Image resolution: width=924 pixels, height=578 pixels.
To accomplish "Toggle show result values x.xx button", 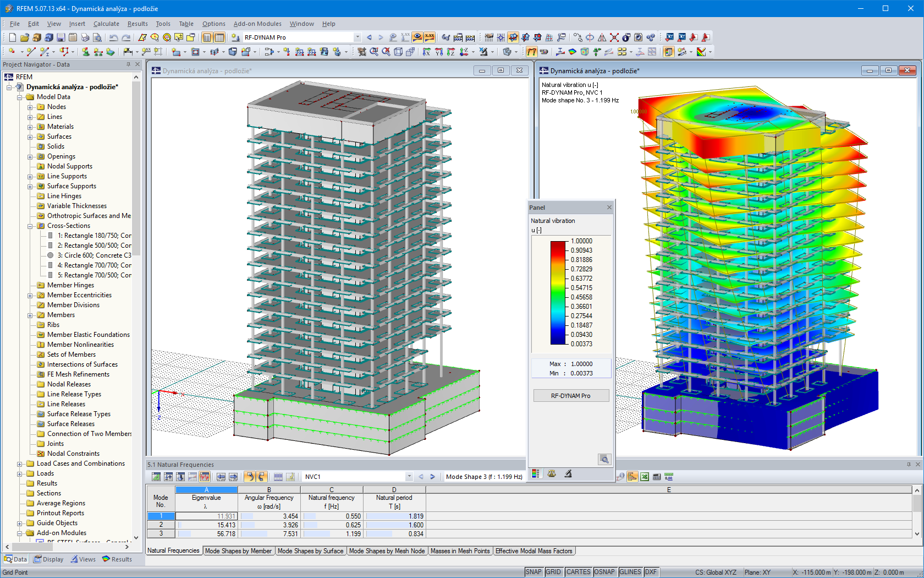I will [x=429, y=37].
